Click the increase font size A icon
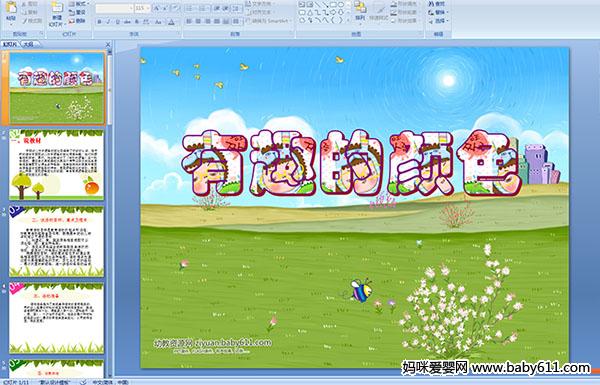 pos(157,8)
